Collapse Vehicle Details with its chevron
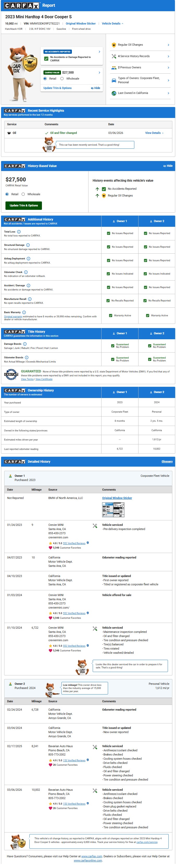Viewport: 176px width, 868px height. coord(123,23)
